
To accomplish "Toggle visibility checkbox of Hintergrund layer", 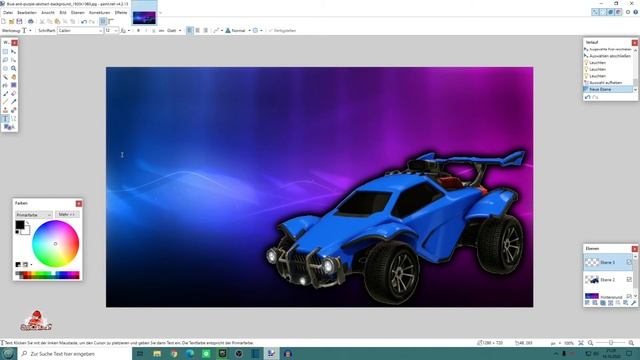I will click(x=629, y=296).
